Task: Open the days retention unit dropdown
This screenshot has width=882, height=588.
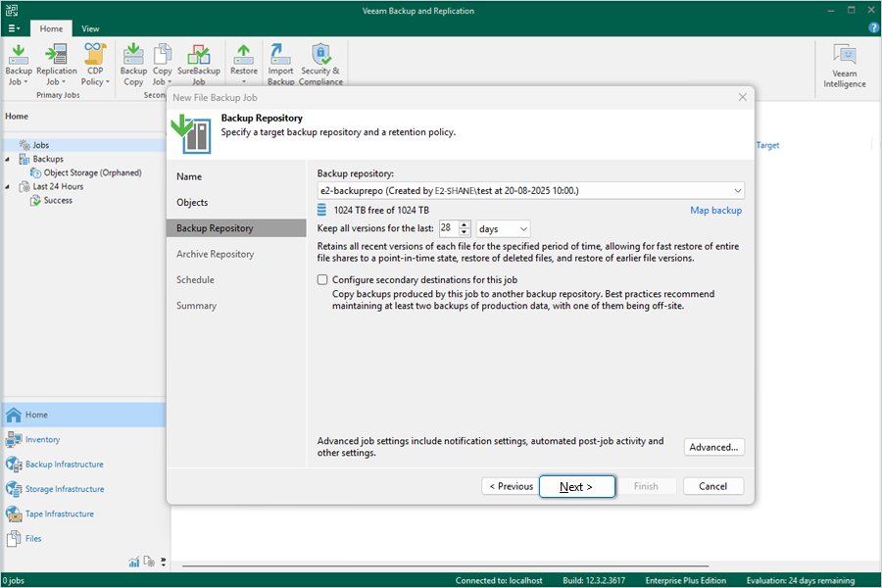Action: (x=503, y=228)
